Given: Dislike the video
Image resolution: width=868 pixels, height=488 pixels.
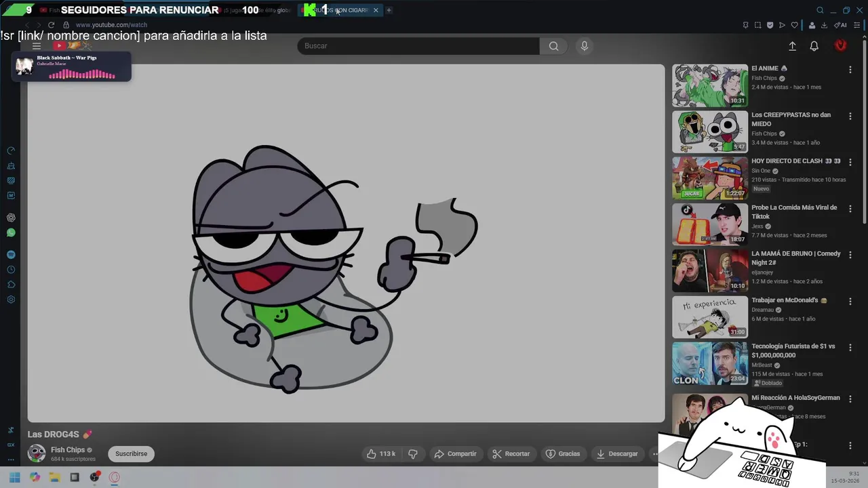Looking at the screenshot, I should 412,453.
